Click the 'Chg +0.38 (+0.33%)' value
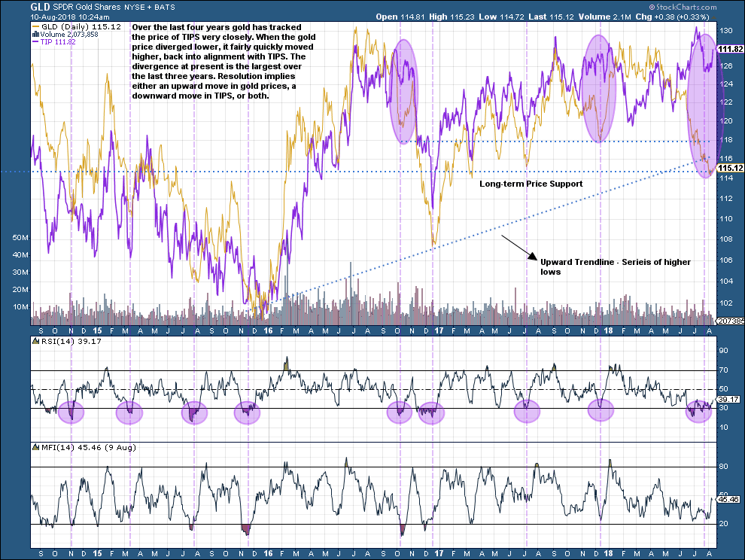Screen dimensions: 745x560 672,17
